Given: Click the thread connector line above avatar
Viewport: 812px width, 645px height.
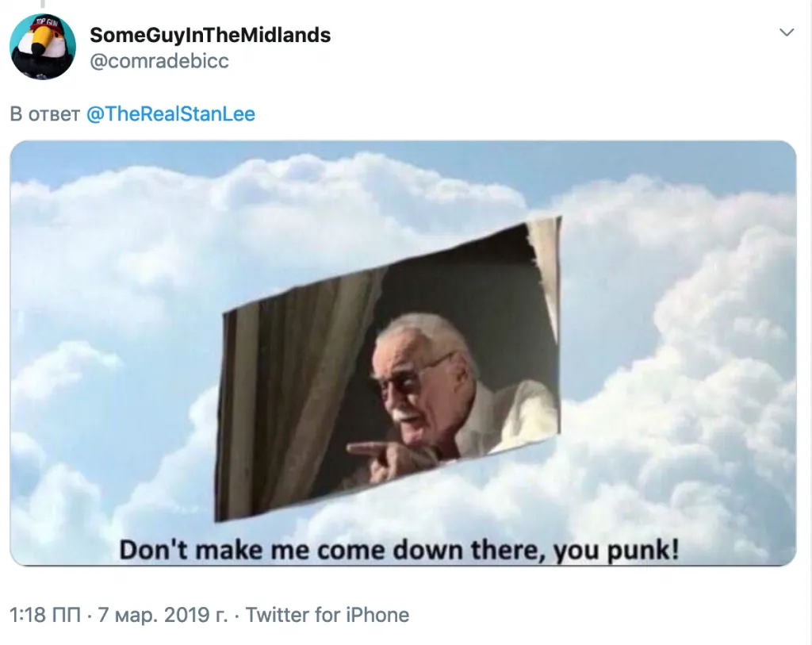Looking at the screenshot, I should [43, 4].
